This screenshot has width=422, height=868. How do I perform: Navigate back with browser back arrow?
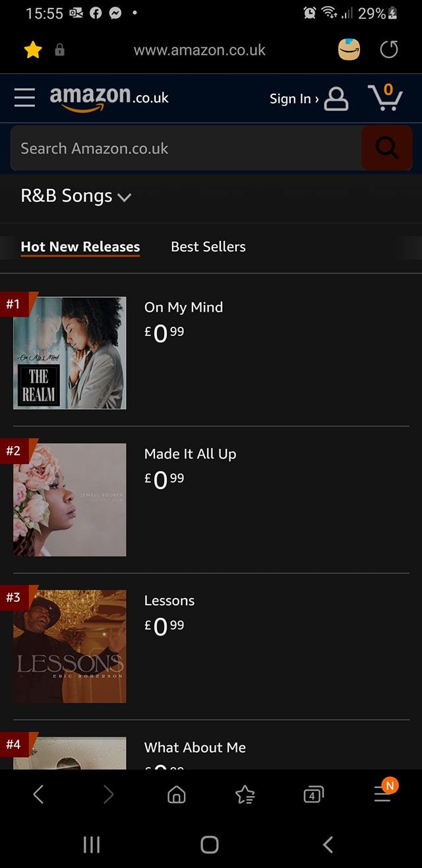click(x=38, y=795)
